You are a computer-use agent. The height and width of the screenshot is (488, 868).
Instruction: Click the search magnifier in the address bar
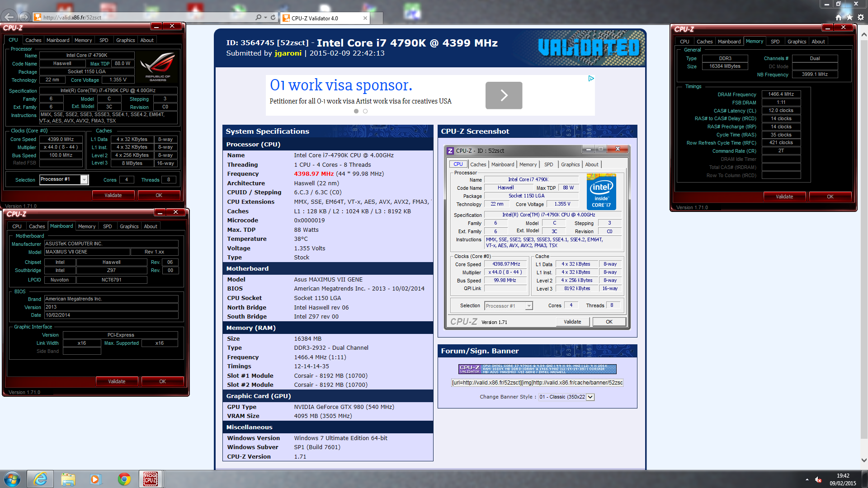pyautogui.click(x=258, y=18)
